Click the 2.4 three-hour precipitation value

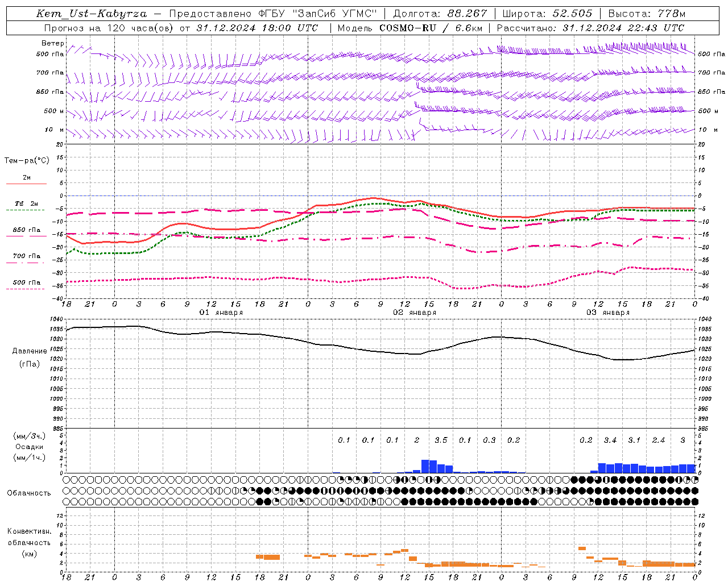[659, 440]
